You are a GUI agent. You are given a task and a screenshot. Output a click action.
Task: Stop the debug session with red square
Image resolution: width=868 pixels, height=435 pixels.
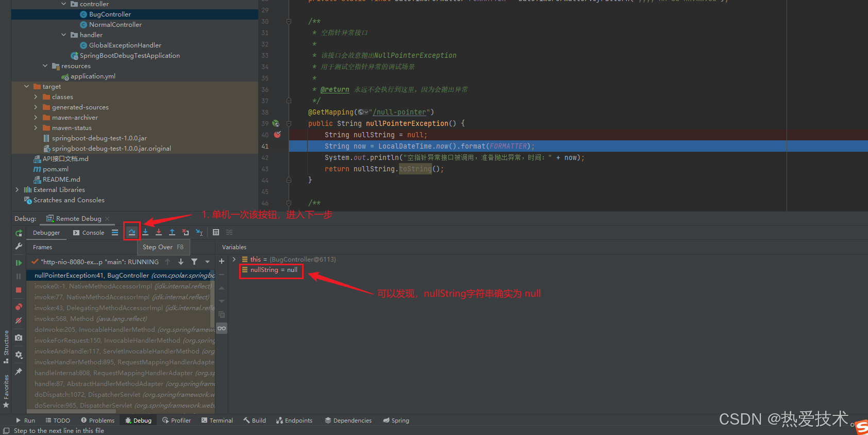pyautogui.click(x=19, y=290)
